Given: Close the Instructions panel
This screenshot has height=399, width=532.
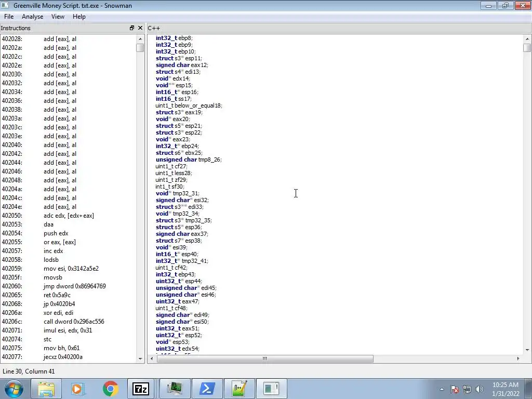Looking at the screenshot, I should tap(140, 28).
